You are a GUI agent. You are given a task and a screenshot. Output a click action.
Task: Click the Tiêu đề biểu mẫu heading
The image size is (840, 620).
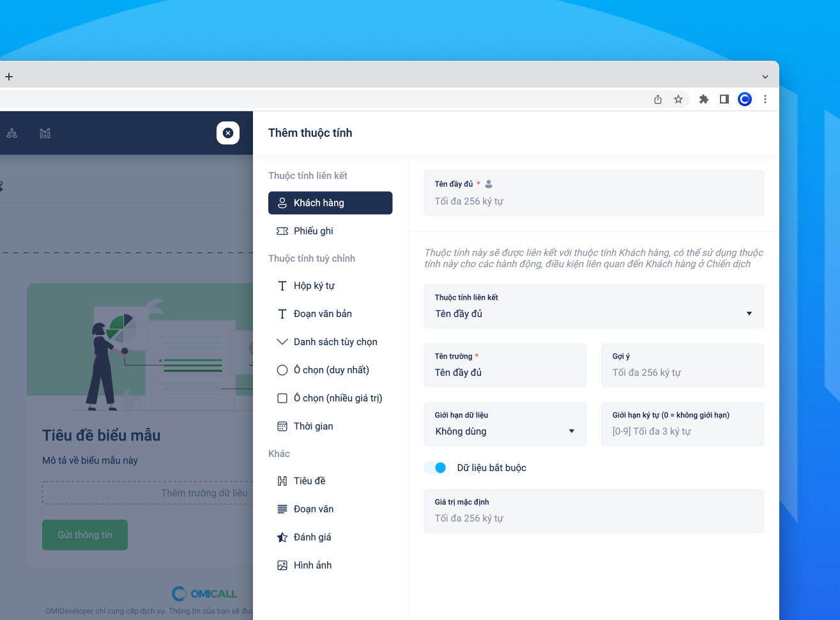[x=102, y=436]
